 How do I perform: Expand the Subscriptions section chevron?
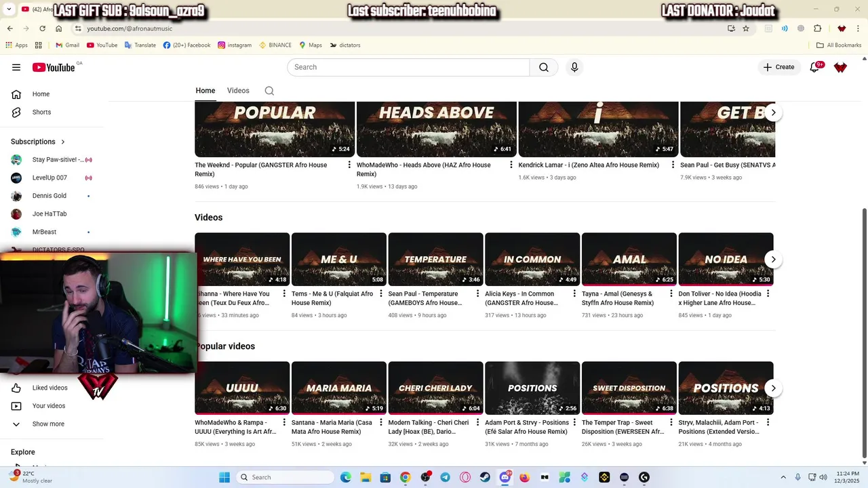coord(63,142)
